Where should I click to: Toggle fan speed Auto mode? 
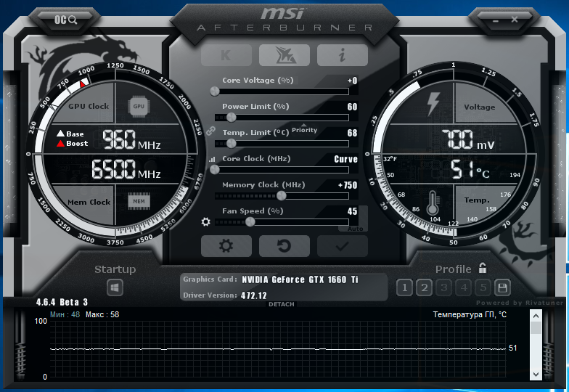click(355, 229)
